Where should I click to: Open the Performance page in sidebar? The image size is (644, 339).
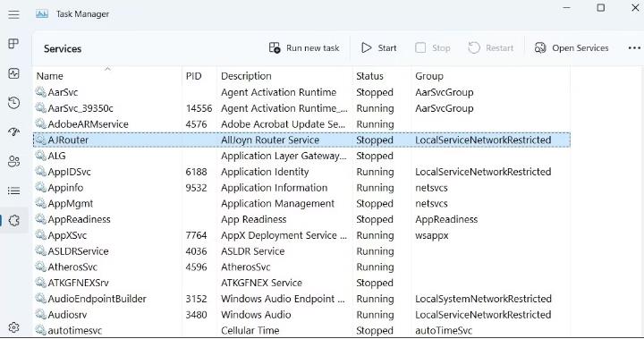[x=13, y=73]
